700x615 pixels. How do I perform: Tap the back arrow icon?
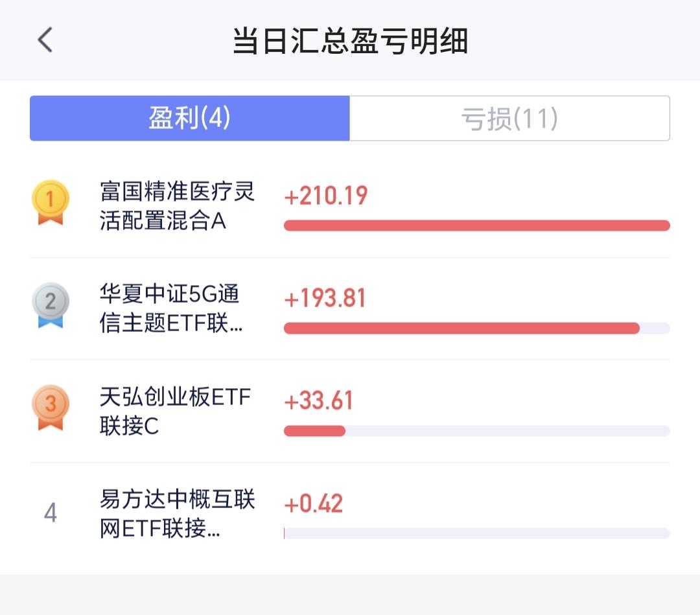pos(45,40)
